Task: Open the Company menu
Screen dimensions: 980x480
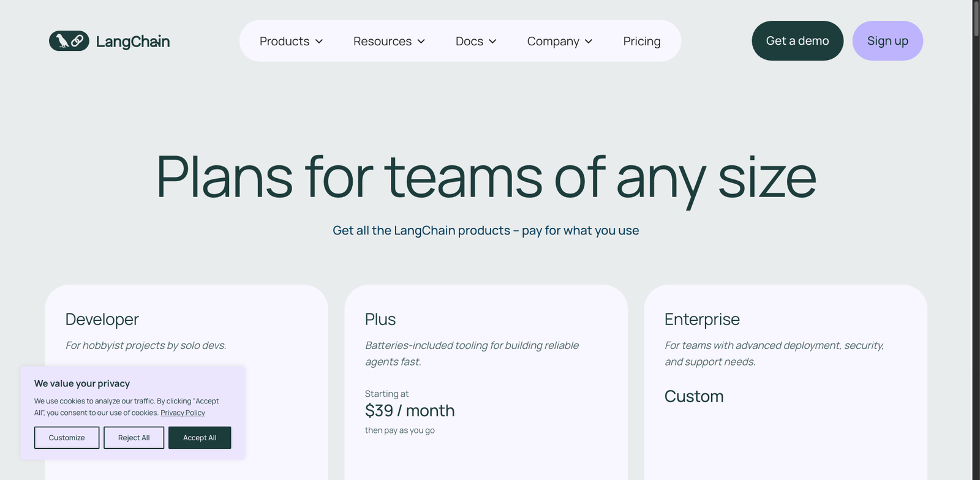Action: click(x=560, y=41)
